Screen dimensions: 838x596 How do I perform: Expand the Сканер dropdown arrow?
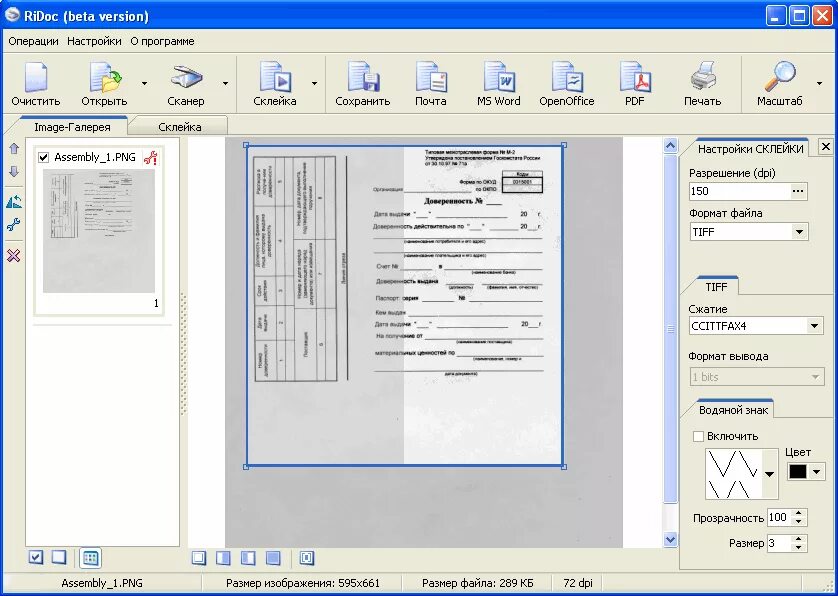(x=226, y=83)
